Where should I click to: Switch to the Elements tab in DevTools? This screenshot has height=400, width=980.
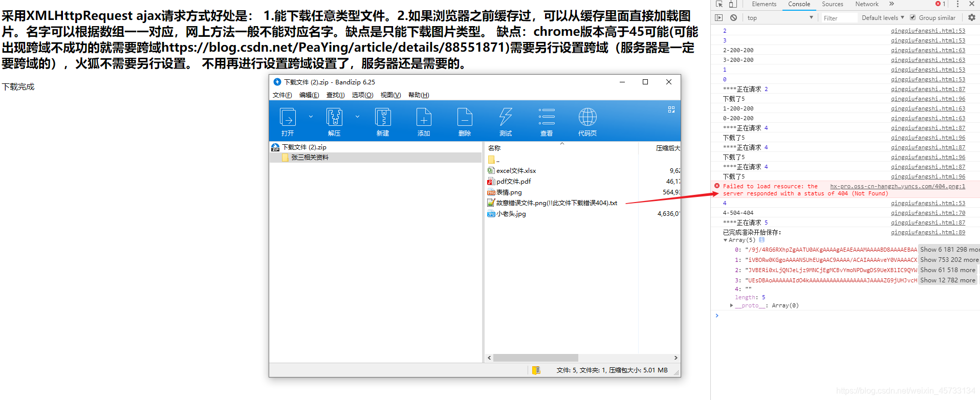764,4
